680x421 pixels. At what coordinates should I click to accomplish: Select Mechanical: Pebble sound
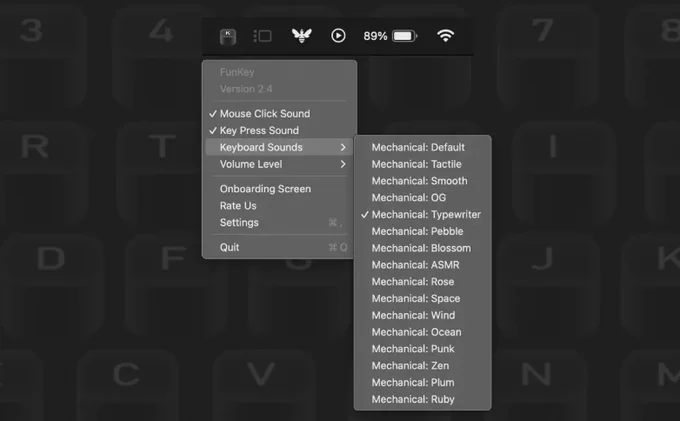coord(422,232)
